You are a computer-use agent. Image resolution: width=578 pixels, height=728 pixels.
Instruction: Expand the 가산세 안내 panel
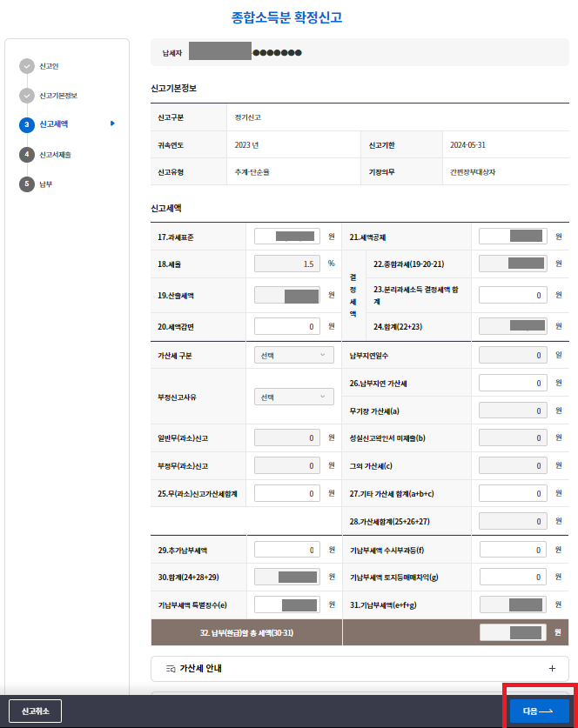pos(360,669)
